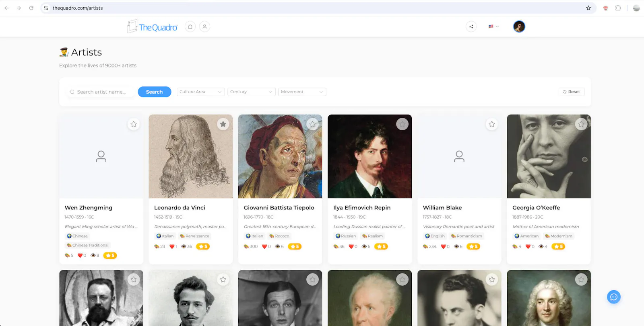Click the site info icon in address bar
Screen dimensions: 644x326
click(x=46, y=8)
